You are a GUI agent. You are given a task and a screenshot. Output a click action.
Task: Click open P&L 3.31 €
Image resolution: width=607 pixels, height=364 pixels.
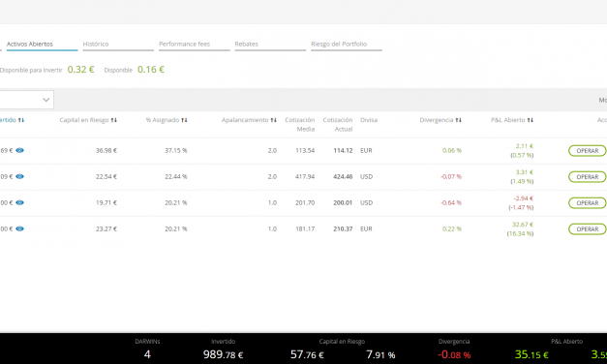(x=525, y=172)
